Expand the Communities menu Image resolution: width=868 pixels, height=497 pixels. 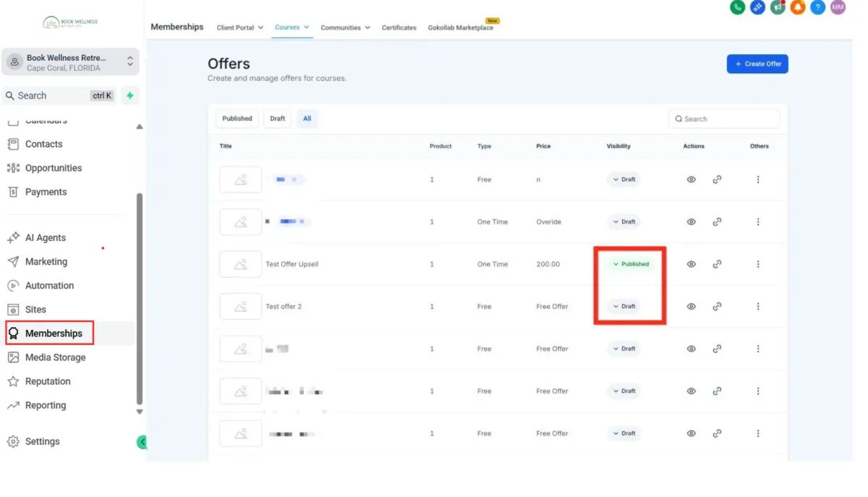click(346, 27)
